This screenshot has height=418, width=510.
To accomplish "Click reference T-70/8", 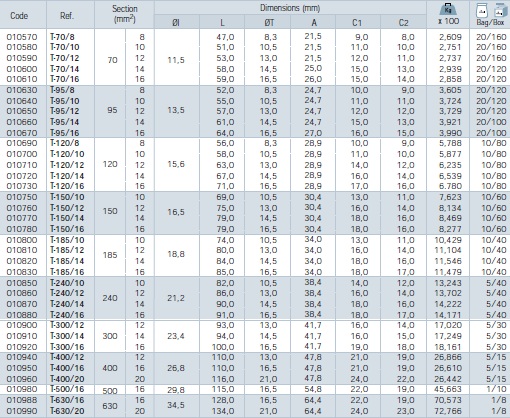I will coord(62,37).
